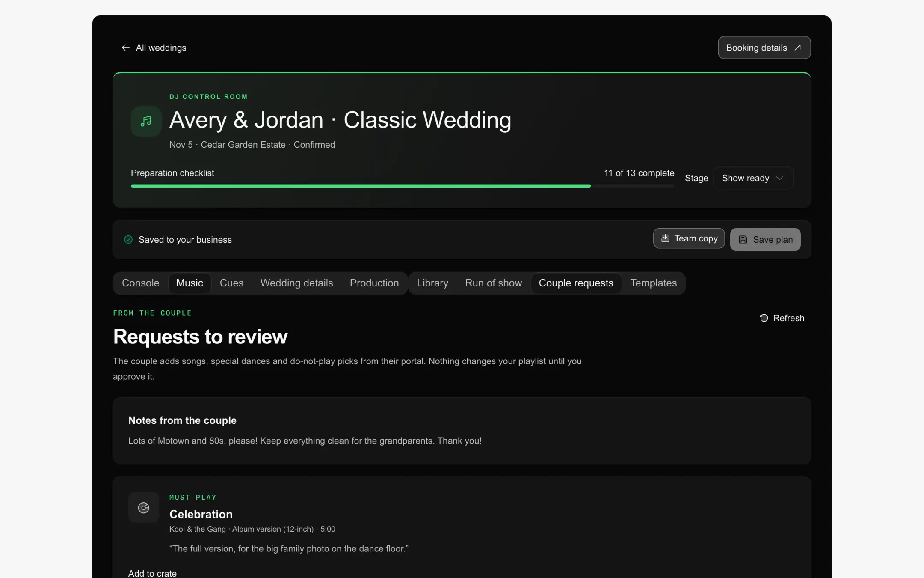
Task: Click the 'Lots of Motown and 80s' note text
Action: point(305,441)
